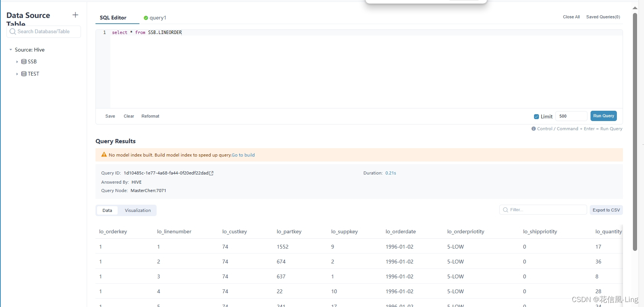
Task: Expand the SSB database node
Action: pyautogui.click(x=17, y=61)
